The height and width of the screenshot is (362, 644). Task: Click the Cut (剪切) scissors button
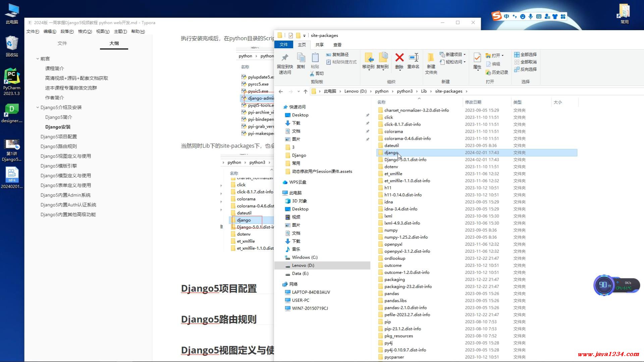[317, 73]
